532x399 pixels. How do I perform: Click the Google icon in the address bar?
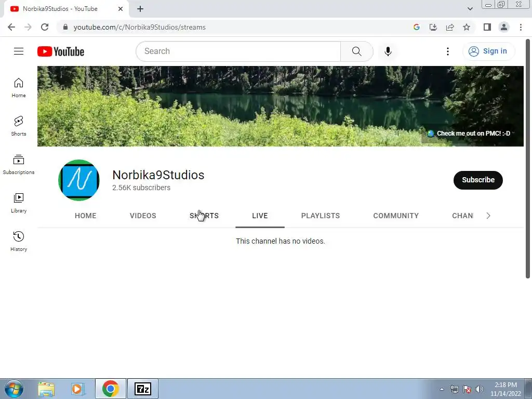tap(417, 27)
